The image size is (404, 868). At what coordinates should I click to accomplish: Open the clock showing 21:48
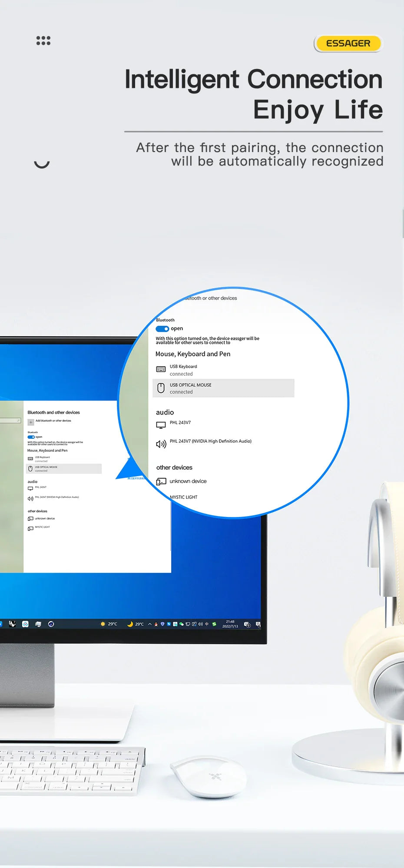230,624
